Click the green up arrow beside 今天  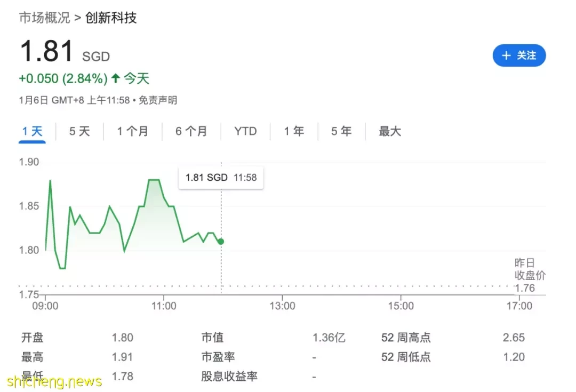(116, 79)
